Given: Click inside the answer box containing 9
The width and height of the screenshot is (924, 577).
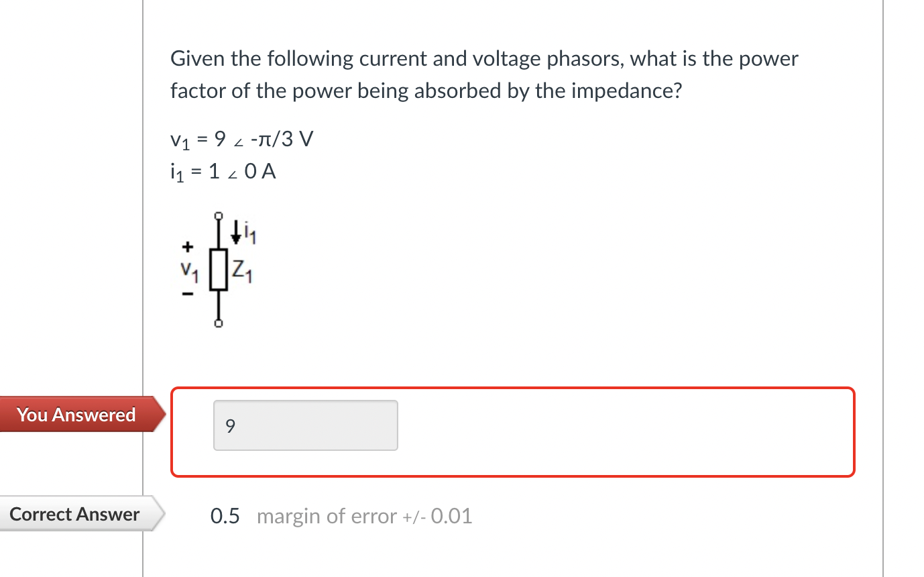Looking at the screenshot, I should (x=305, y=425).
